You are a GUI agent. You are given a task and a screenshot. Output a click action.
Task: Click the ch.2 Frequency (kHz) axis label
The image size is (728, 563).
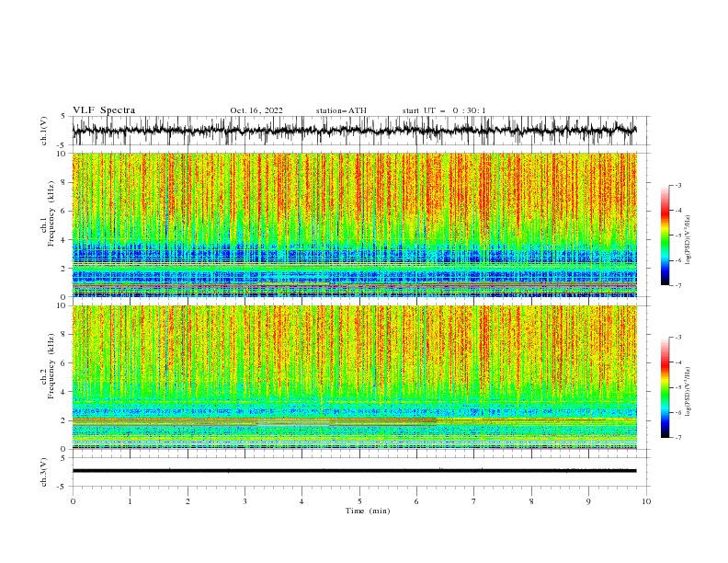48,366
